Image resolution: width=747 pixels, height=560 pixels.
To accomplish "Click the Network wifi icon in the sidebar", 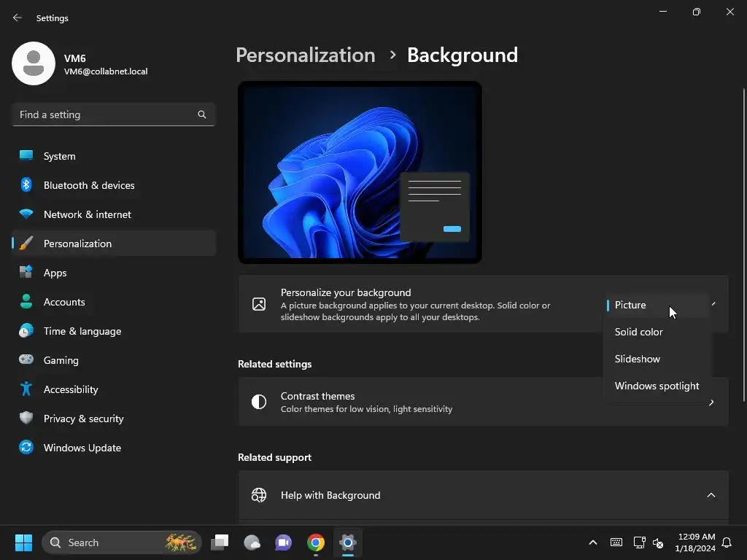I will point(26,214).
